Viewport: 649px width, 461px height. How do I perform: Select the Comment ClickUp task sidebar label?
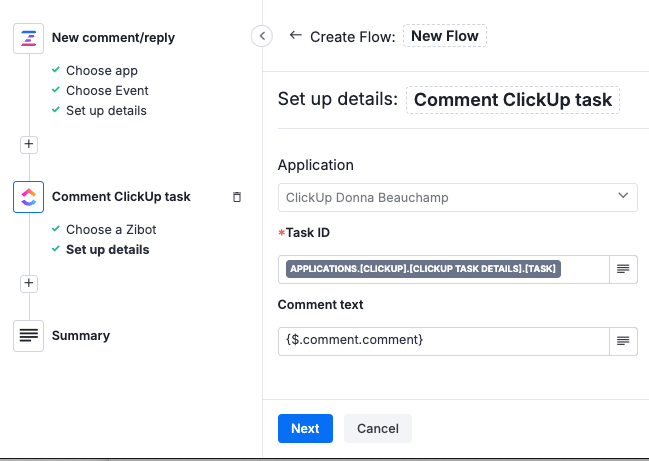121,197
